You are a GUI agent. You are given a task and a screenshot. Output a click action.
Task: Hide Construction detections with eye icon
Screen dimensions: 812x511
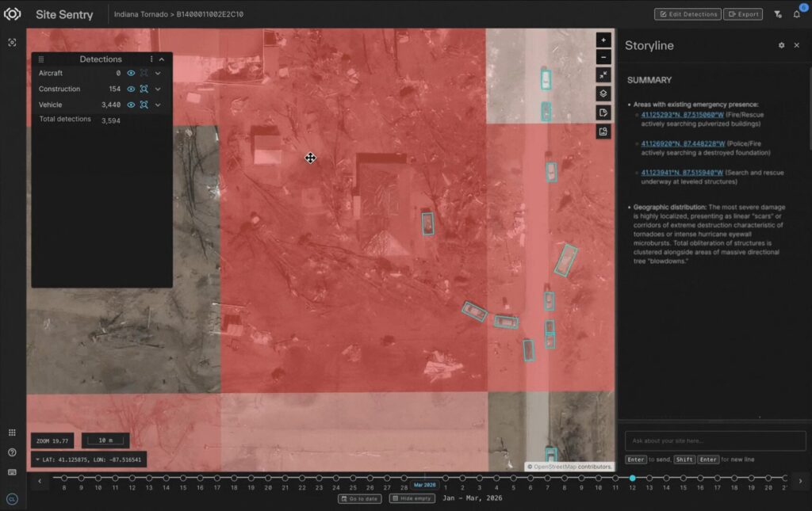(131, 89)
